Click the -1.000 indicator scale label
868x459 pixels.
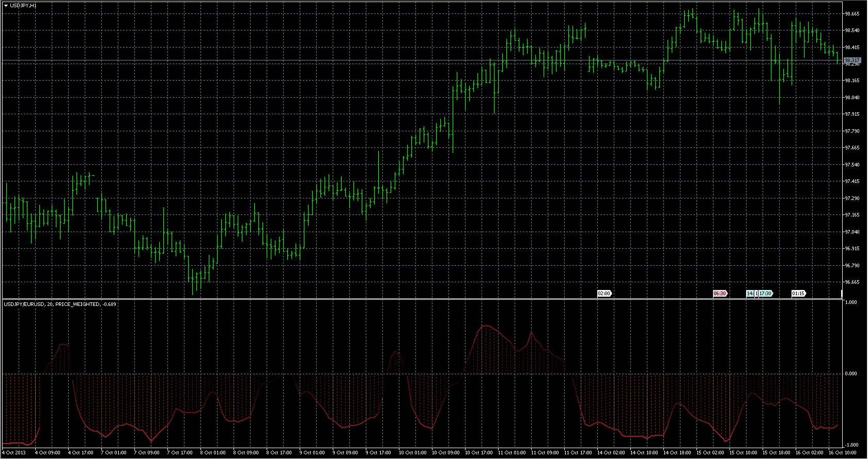coord(850,445)
